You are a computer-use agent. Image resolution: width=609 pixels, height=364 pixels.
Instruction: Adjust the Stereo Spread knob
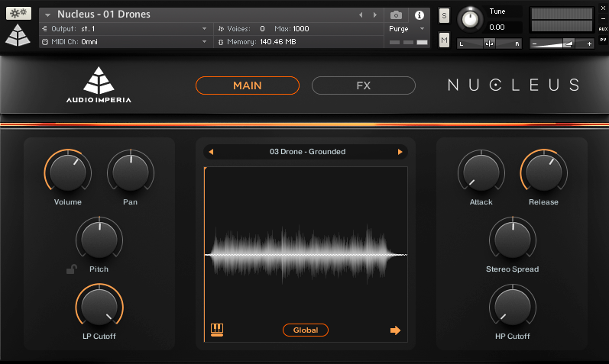[513, 239]
